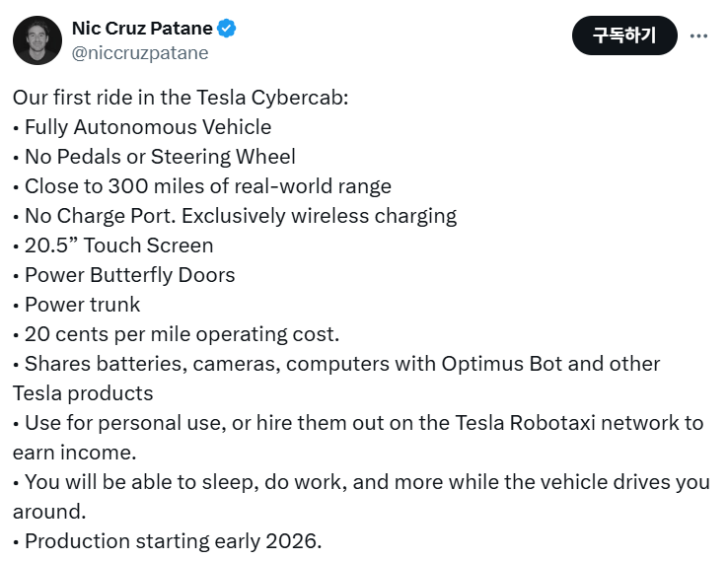Open Nic Cruz Patane's profile photo
Image resolution: width=728 pixels, height=561 pixels.
point(37,39)
